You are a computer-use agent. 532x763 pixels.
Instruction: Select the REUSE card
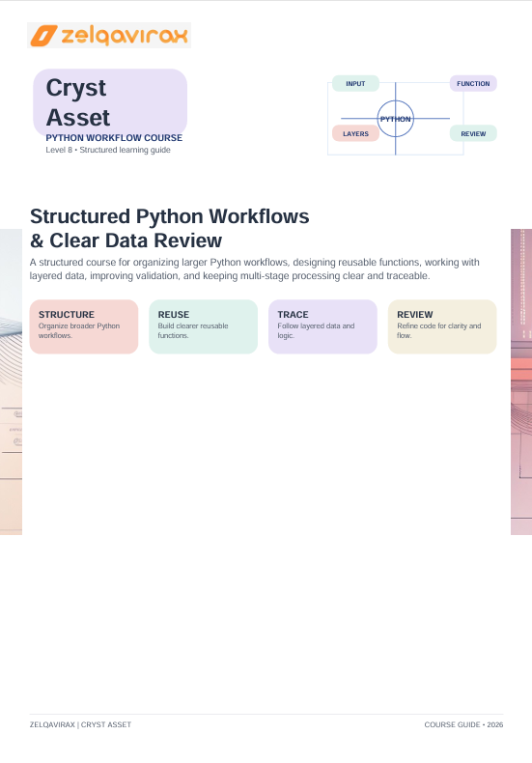[204, 327]
